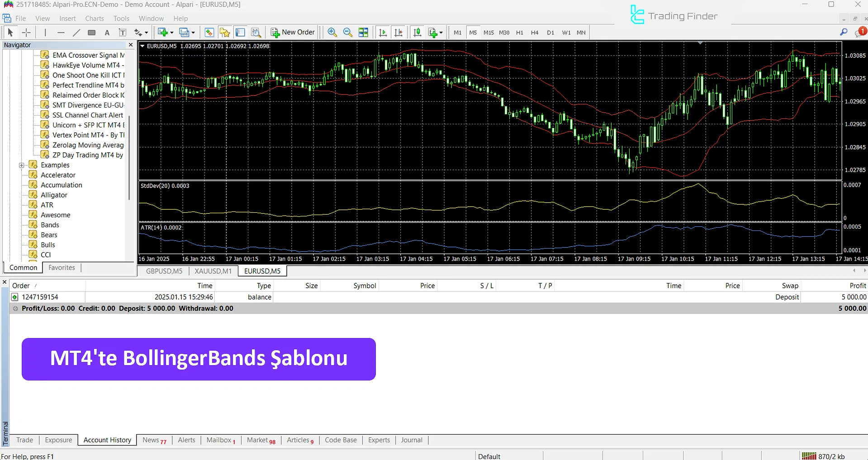This screenshot has width=868, height=460.
Task: Pick the horizontal line drawing tool
Action: [x=61, y=33]
